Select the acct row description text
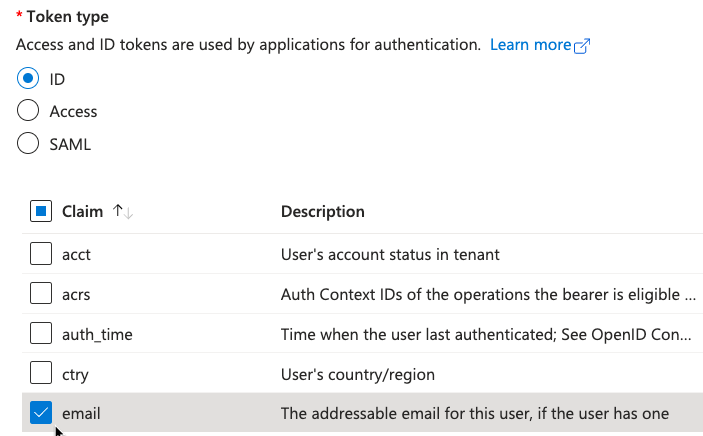The width and height of the screenshot is (703, 436). [x=390, y=254]
